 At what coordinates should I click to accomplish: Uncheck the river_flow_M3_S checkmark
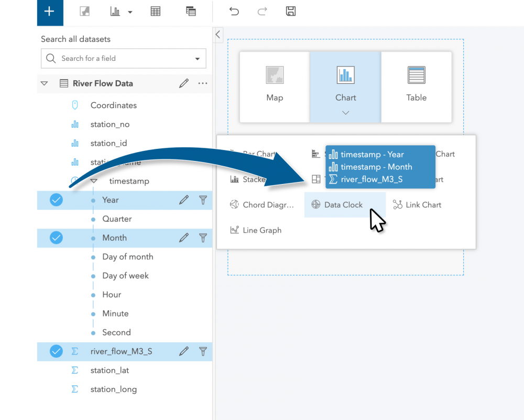56,351
